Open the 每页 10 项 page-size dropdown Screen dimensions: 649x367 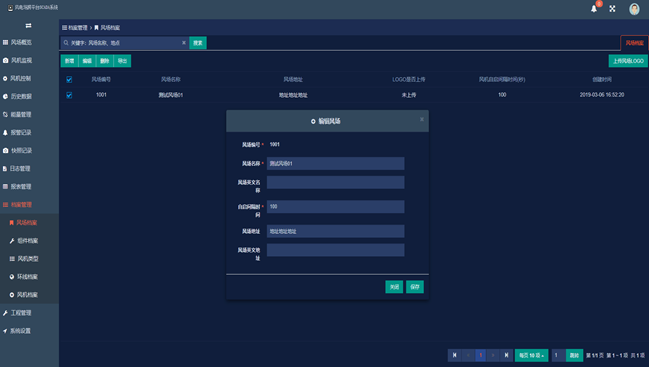pyautogui.click(x=531, y=355)
